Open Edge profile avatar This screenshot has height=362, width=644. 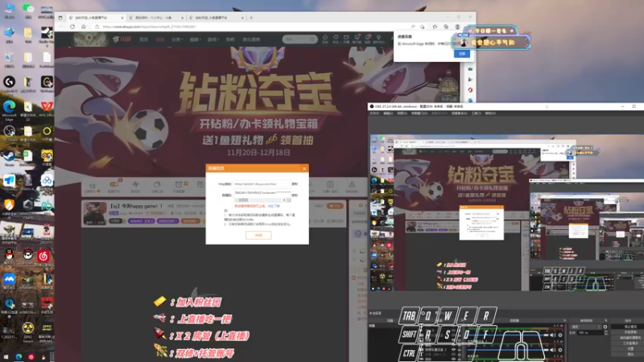(457, 27)
